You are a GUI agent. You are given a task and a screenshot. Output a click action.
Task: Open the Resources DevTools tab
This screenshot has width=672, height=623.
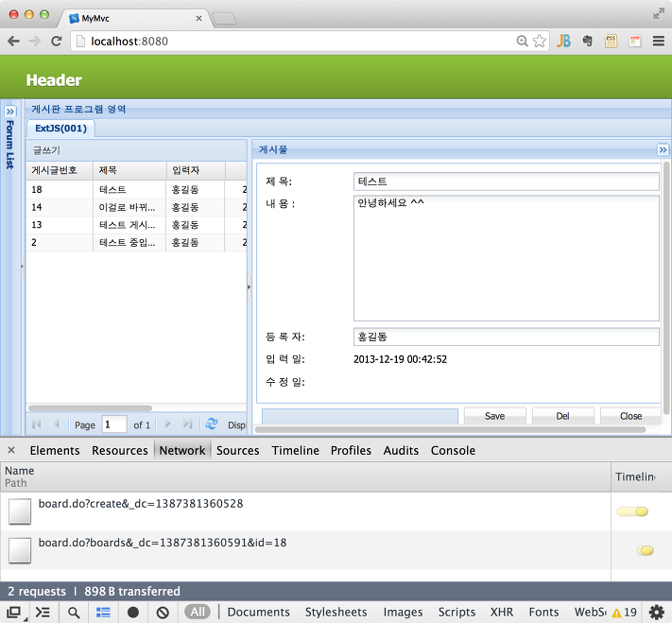tap(120, 450)
